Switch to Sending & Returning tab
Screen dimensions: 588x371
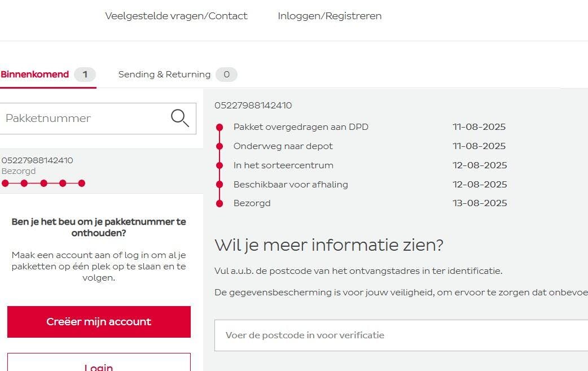[x=164, y=75]
